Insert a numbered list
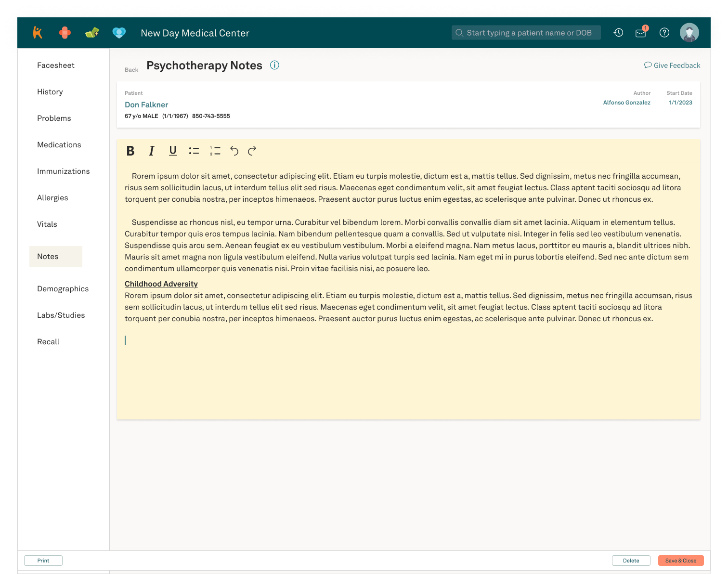Screen dimensions: 728x574 pos(215,151)
